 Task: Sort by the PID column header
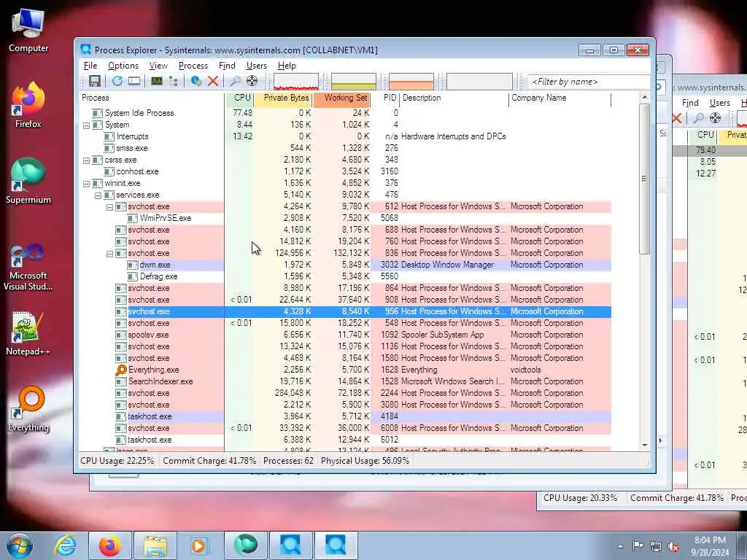tap(386, 98)
